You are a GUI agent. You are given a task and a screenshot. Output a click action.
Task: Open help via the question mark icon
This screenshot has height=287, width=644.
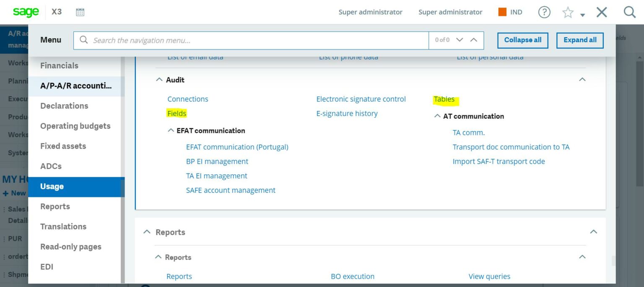click(544, 12)
